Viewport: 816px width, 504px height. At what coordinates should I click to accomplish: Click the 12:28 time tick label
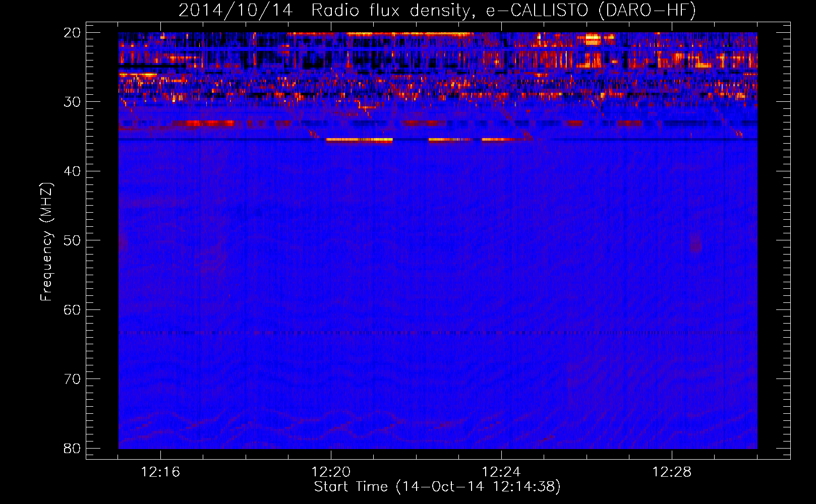(672, 472)
